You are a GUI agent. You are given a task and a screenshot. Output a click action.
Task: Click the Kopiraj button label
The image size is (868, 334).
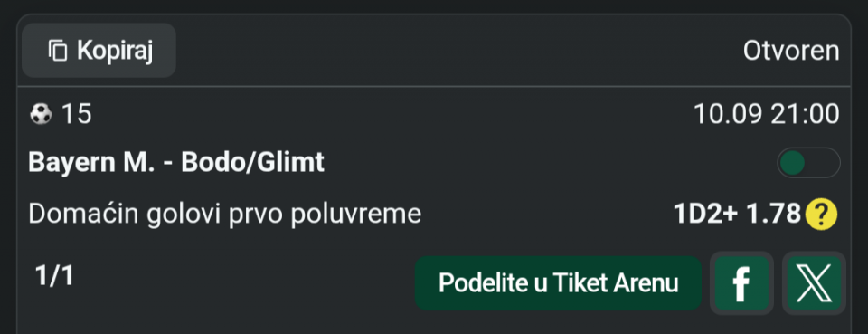(x=115, y=51)
